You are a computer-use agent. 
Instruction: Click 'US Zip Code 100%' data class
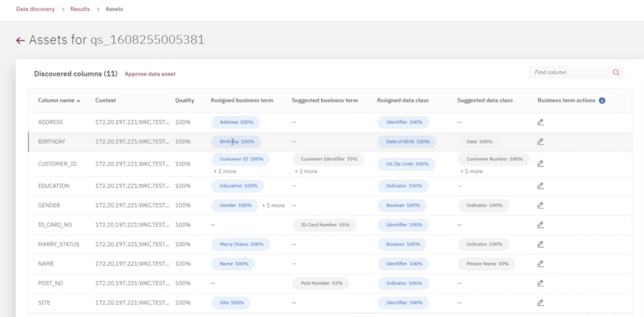tap(407, 164)
